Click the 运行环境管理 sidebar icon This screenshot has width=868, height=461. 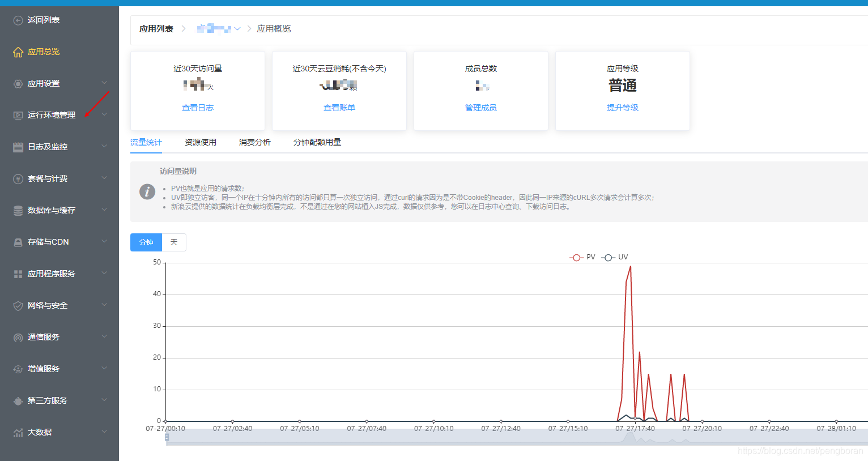18,116
